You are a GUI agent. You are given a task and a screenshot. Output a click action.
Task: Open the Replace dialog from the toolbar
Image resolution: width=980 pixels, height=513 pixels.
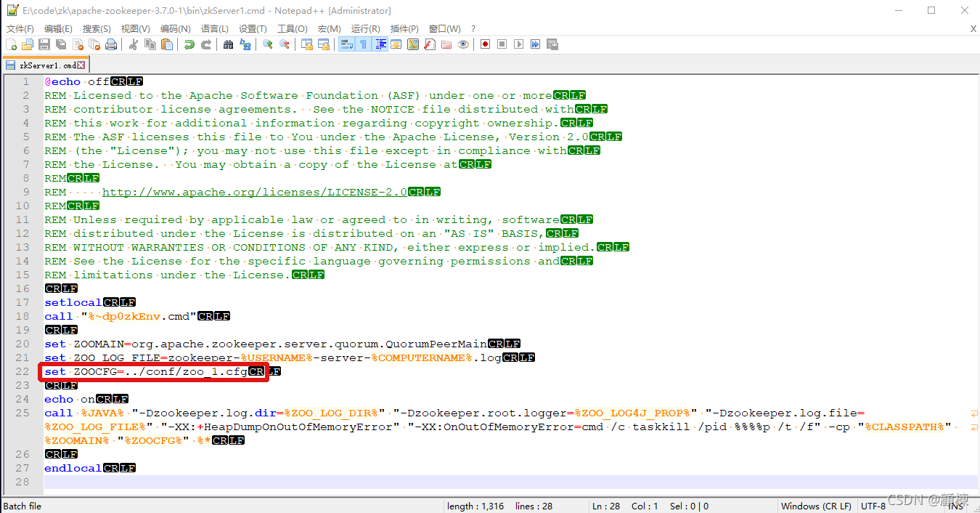[x=245, y=44]
